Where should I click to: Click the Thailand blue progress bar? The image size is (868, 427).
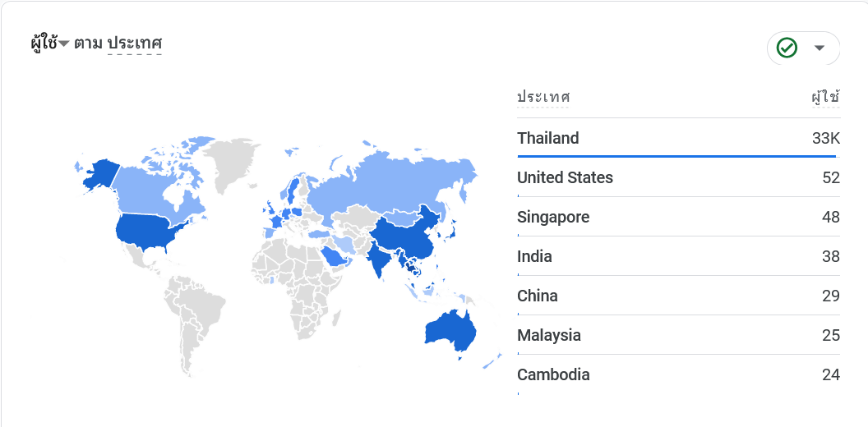click(676, 157)
